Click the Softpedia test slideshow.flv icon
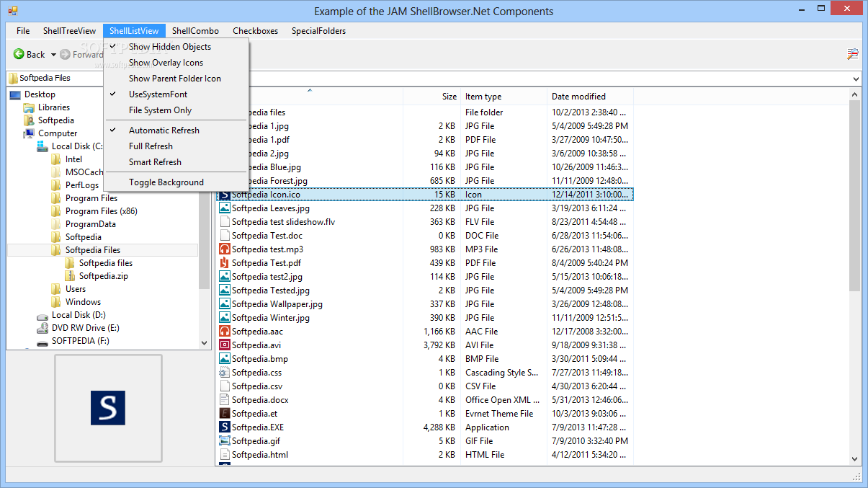 point(225,222)
